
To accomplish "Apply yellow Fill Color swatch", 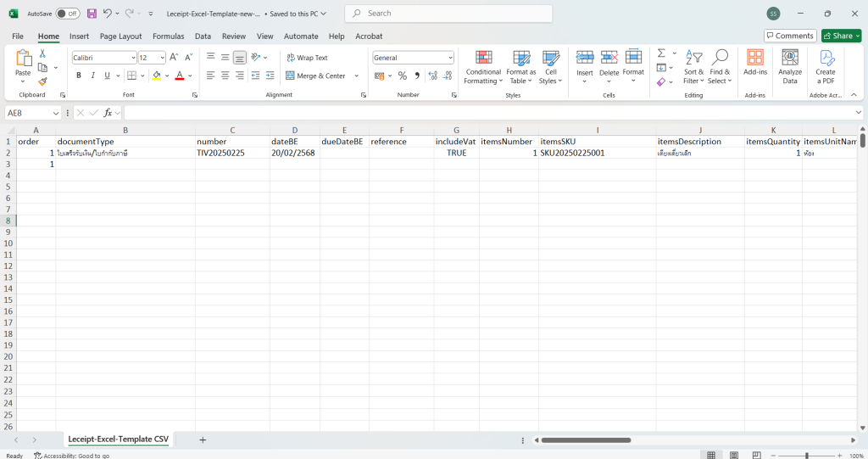I will [x=157, y=76].
